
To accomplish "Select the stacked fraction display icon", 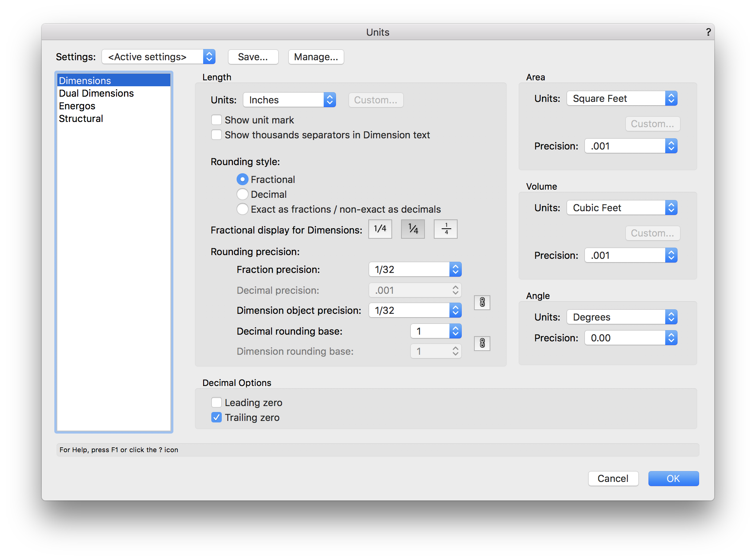I will (x=445, y=229).
